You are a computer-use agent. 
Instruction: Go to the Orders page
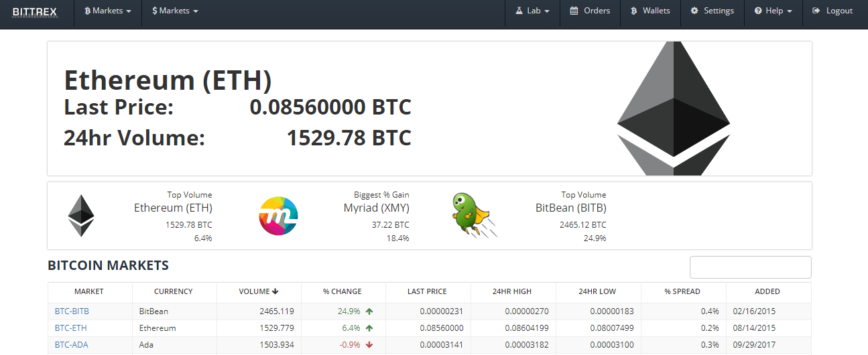pyautogui.click(x=590, y=11)
